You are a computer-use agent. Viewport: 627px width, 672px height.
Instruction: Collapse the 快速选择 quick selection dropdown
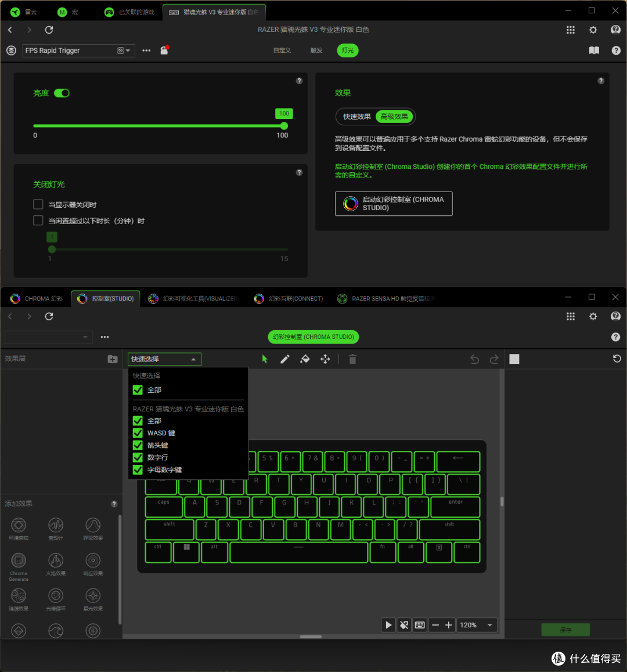(x=164, y=359)
